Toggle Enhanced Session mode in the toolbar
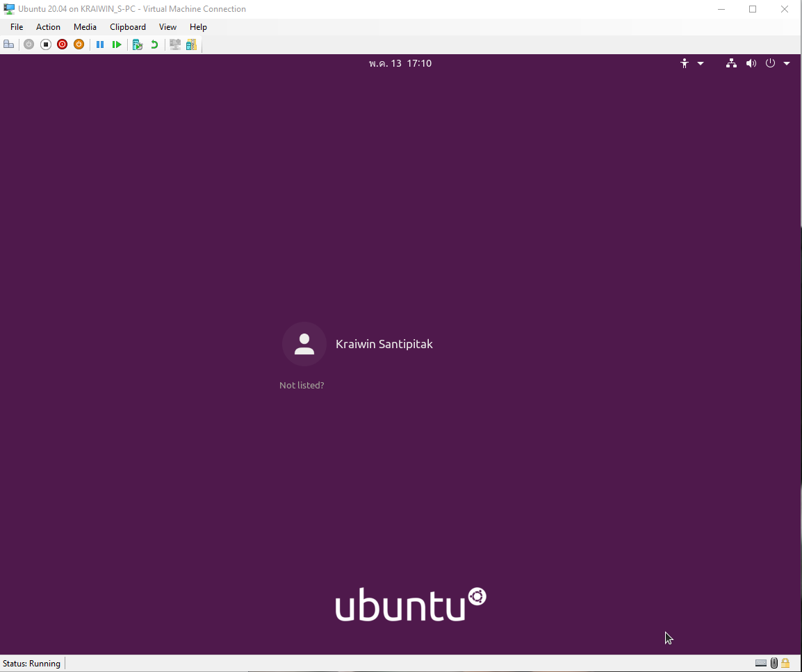 coord(174,44)
